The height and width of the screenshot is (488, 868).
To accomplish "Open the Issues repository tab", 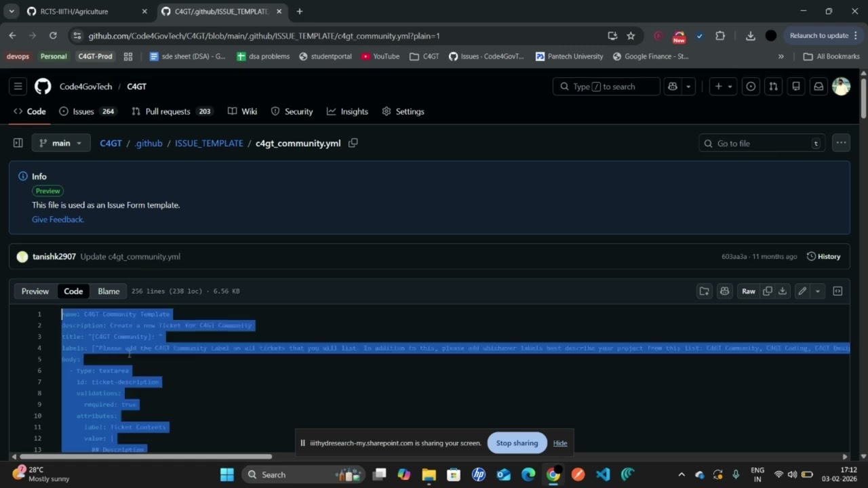I will (x=87, y=111).
